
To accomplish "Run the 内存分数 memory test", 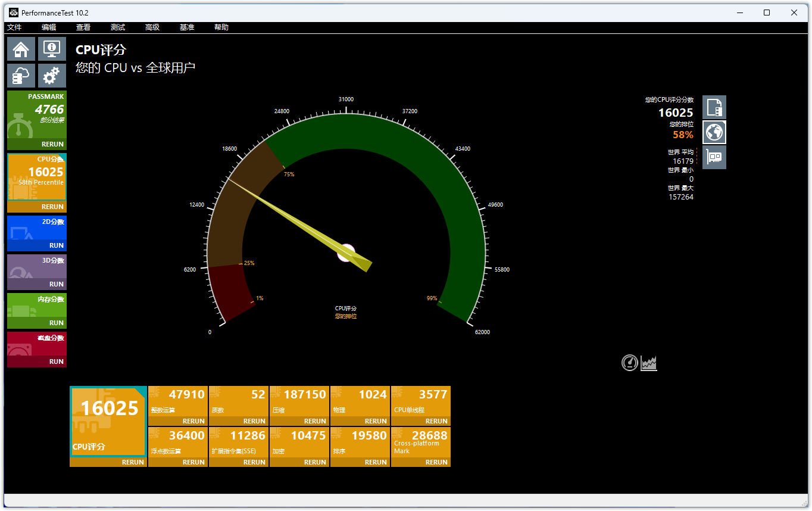I will click(56, 323).
